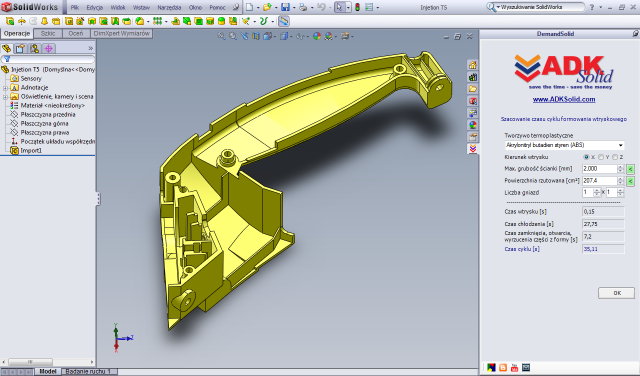Expand the Adnotacje tree node

click(5, 88)
